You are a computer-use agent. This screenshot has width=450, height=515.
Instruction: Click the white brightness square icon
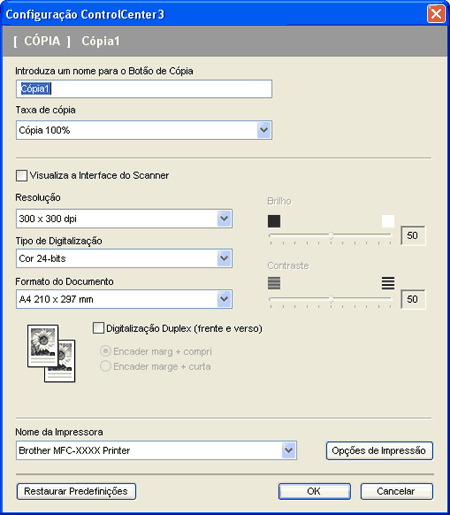click(x=388, y=221)
